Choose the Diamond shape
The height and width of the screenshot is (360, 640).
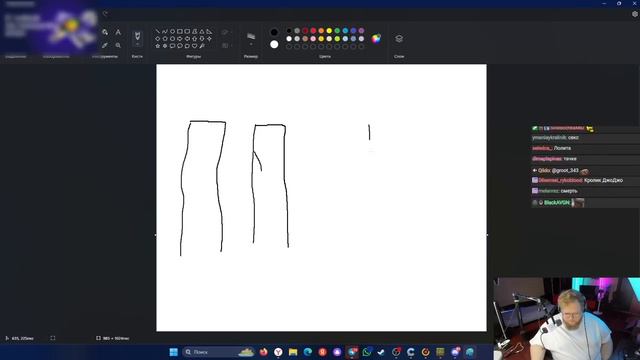pyautogui.click(x=158, y=38)
